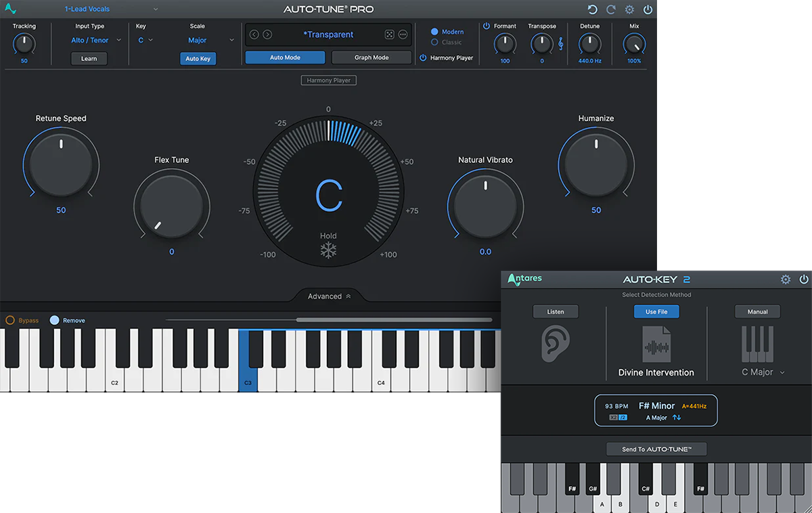Click the Tracking knob
This screenshot has width=812, height=513.
tap(24, 44)
